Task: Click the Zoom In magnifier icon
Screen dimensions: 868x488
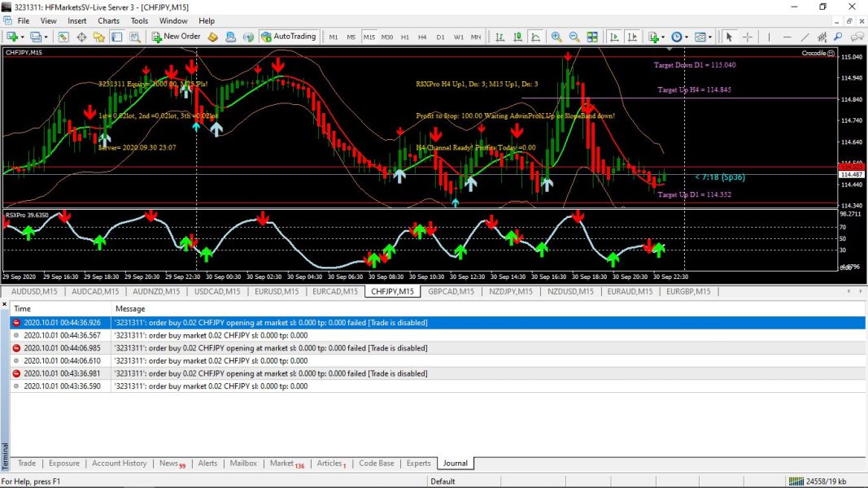Action: click(x=556, y=37)
